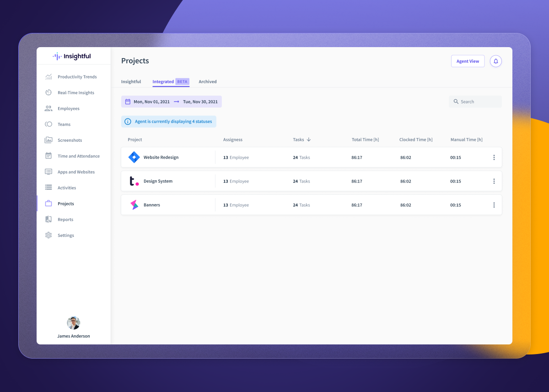This screenshot has width=549, height=392.
Task: Expand the Banners row kebab menu
Action: coord(494,205)
